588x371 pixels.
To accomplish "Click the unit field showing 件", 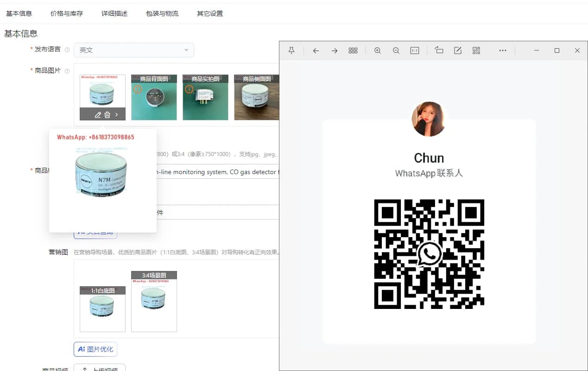I will coord(218,212).
